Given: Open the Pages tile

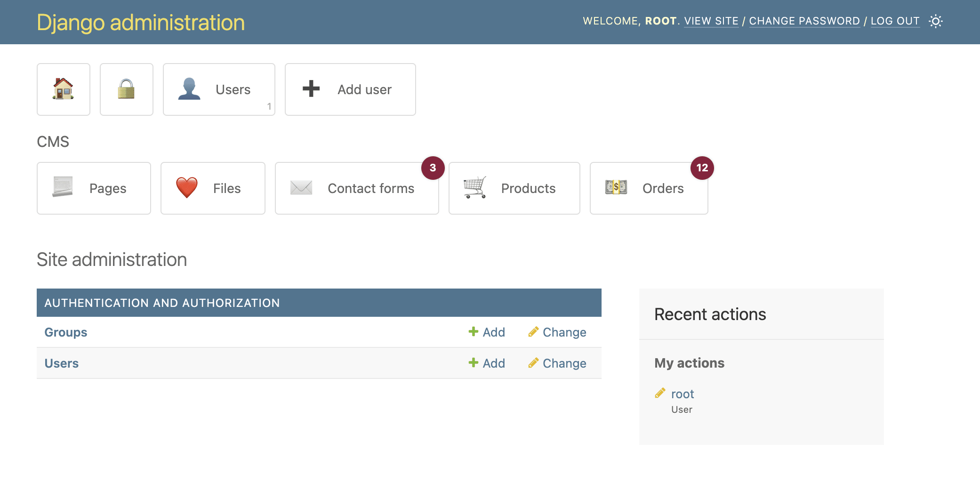Looking at the screenshot, I should click(x=94, y=188).
